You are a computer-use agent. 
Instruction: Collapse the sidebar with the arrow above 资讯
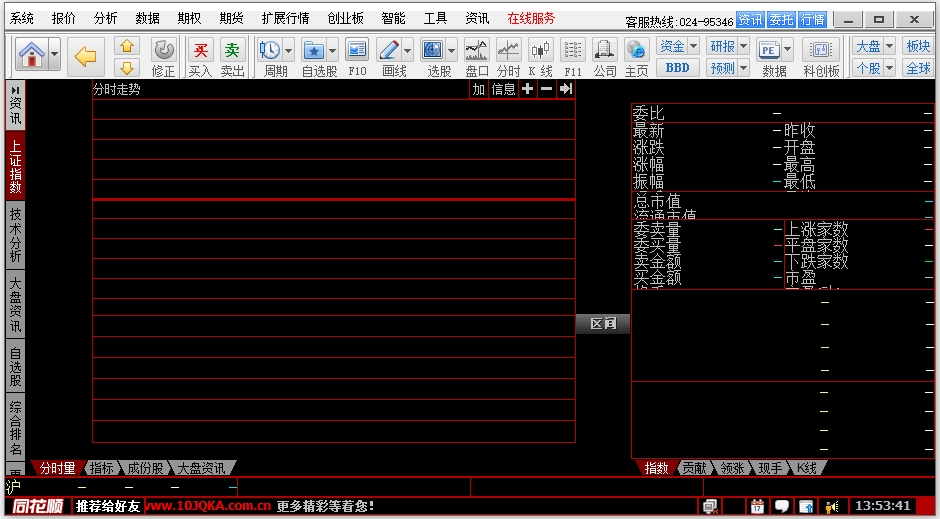click(x=15, y=90)
